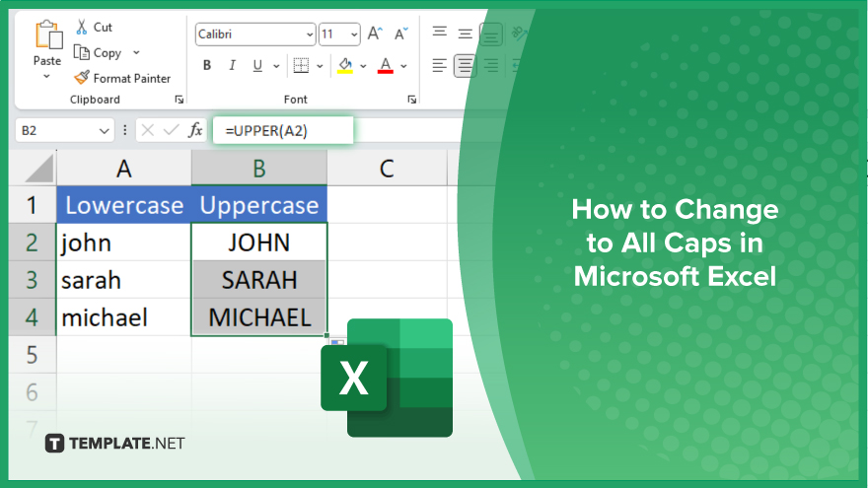
Task: Select column B header
Action: (x=259, y=169)
